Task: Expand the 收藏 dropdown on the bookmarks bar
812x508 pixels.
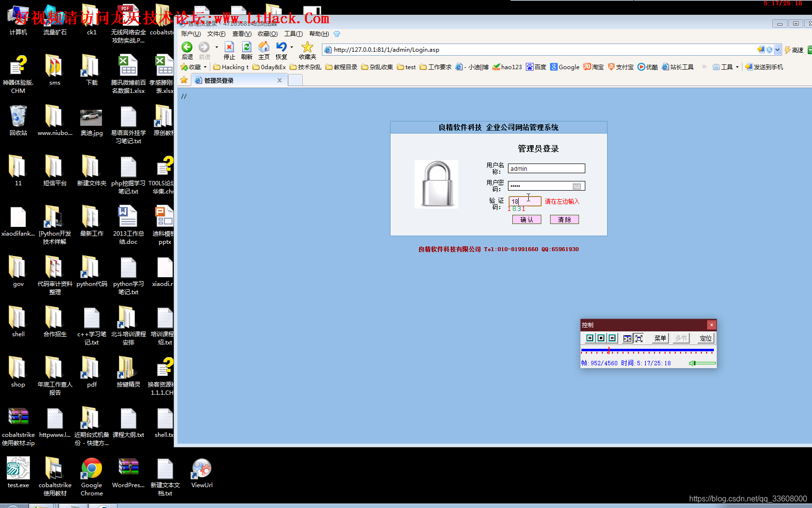Action: click(x=205, y=67)
